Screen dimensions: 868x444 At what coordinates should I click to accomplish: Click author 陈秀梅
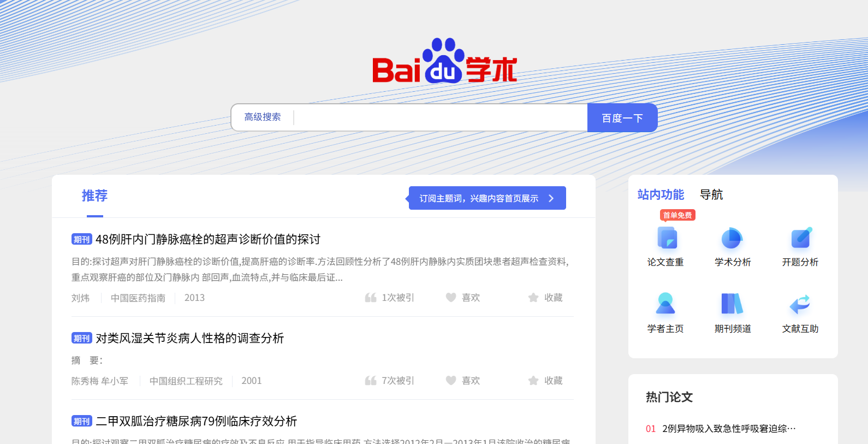(85, 381)
